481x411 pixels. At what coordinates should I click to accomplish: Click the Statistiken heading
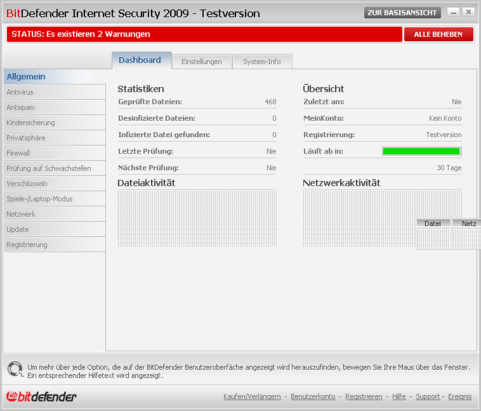[141, 89]
